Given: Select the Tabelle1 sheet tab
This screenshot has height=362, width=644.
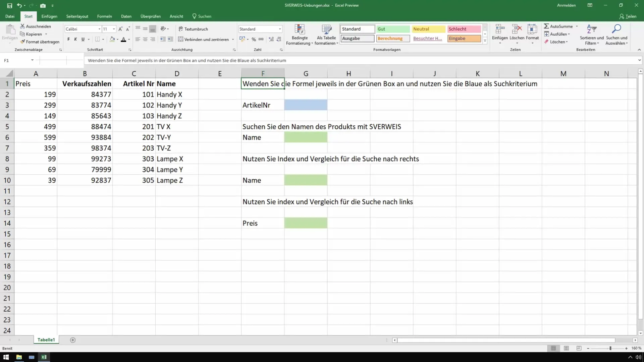Looking at the screenshot, I should click(46, 340).
